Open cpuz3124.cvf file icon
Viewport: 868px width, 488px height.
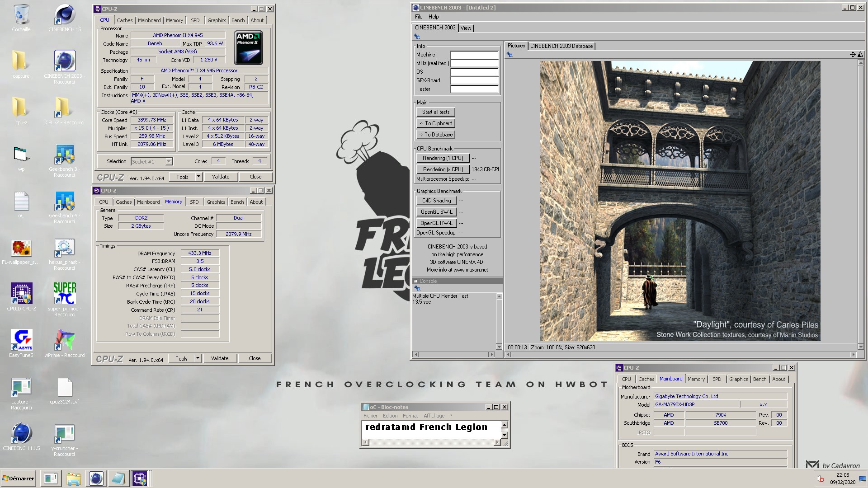click(65, 388)
